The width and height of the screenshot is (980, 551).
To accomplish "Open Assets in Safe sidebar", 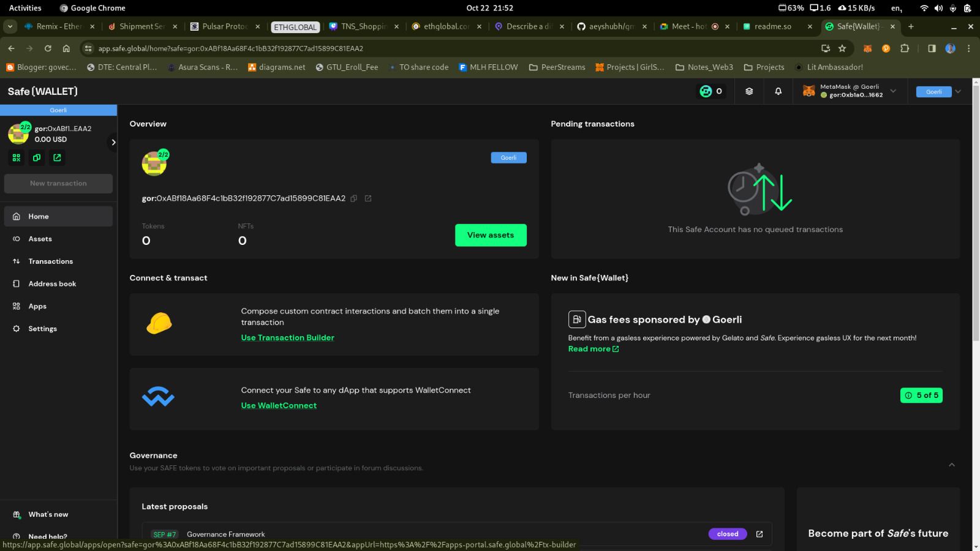I will 58,239.
